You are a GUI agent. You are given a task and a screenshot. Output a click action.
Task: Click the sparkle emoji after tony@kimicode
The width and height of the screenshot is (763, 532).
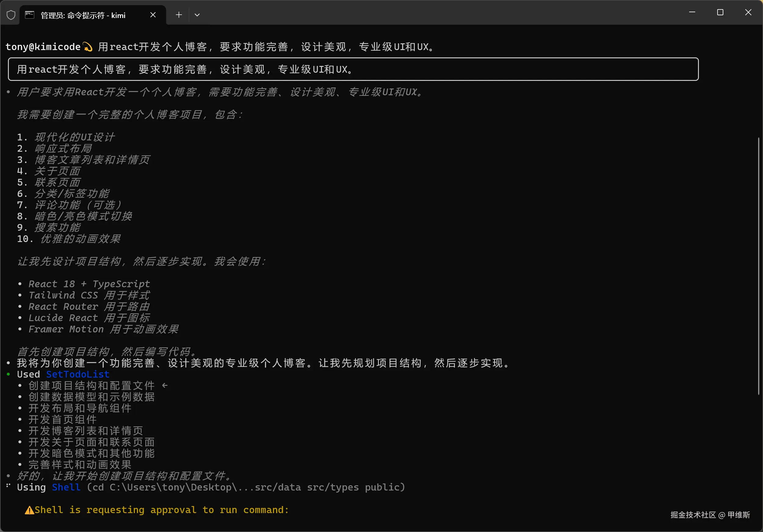pos(87,47)
